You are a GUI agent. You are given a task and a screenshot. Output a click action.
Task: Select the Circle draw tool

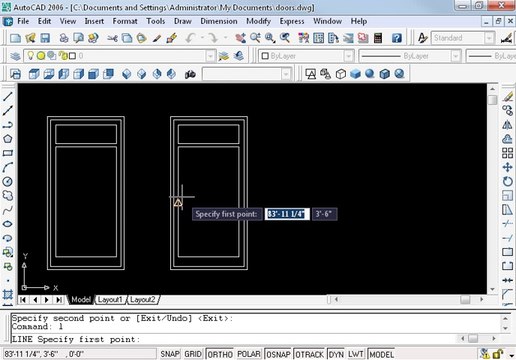8,181
